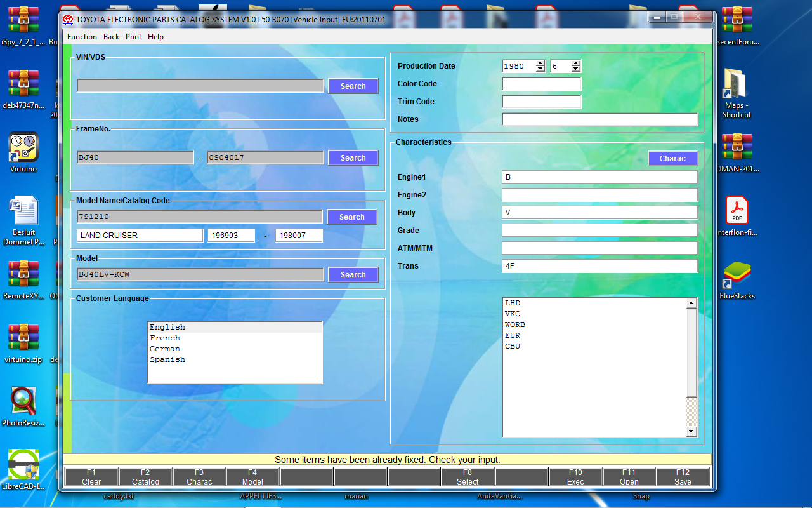Click Search button in Model section
The image size is (812, 508).
[353, 275]
